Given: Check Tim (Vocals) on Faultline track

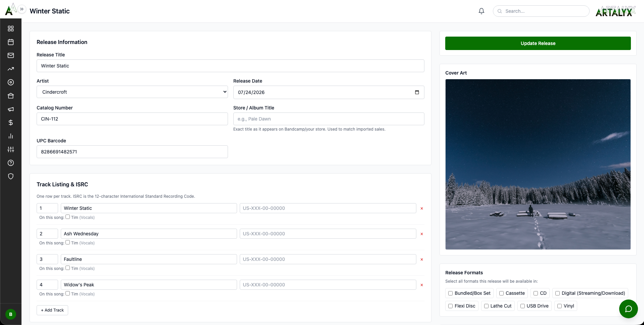Looking at the screenshot, I should click(68, 268).
